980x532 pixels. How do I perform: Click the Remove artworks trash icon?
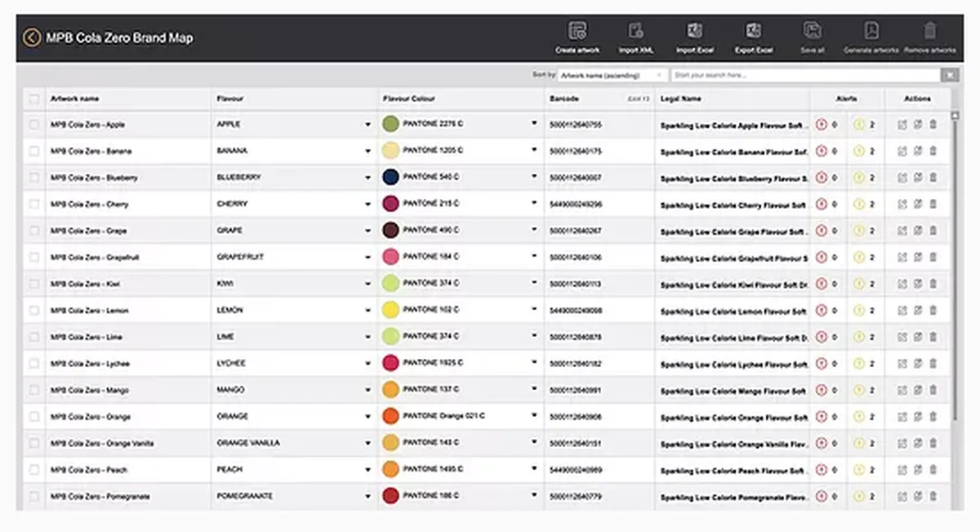pos(930,31)
